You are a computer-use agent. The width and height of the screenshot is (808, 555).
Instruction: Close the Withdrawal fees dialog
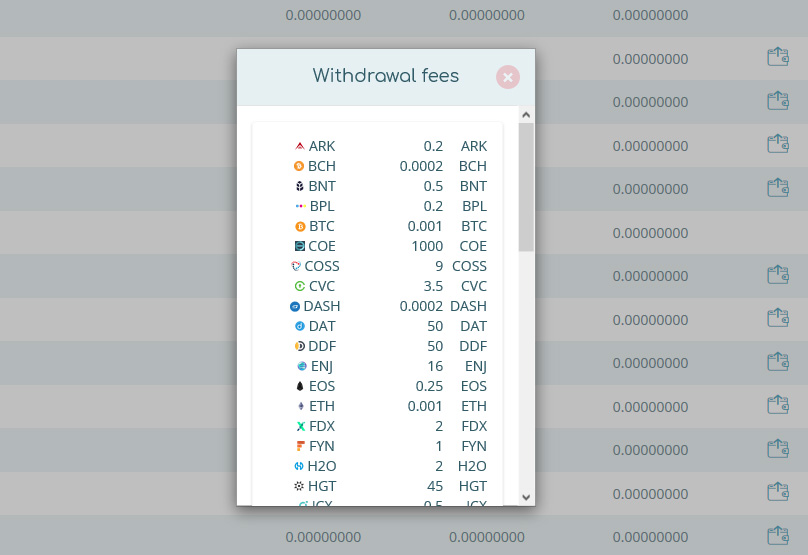point(508,77)
